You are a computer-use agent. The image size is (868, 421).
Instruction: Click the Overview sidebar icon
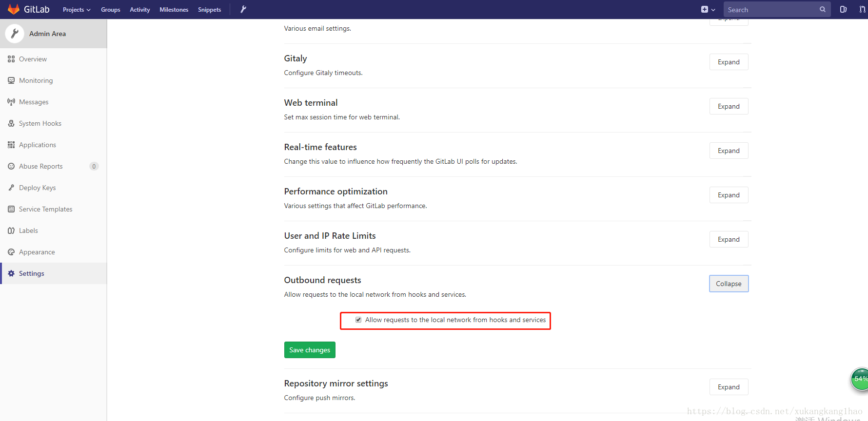point(11,59)
